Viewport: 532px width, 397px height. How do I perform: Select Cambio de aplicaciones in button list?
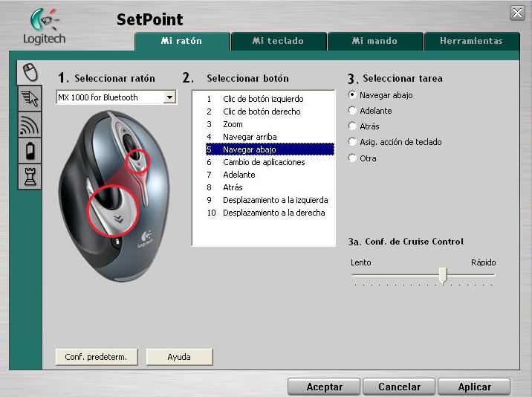pos(264,162)
